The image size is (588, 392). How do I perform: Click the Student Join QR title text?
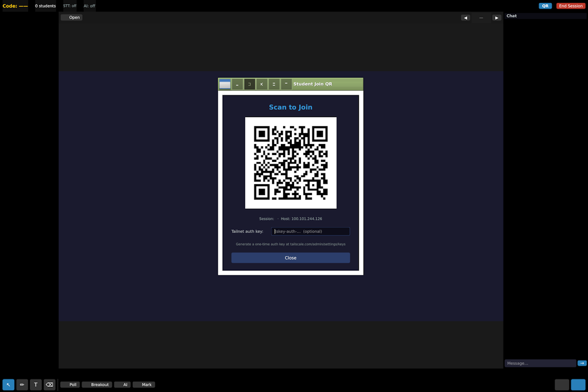pyautogui.click(x=313, y=84)
